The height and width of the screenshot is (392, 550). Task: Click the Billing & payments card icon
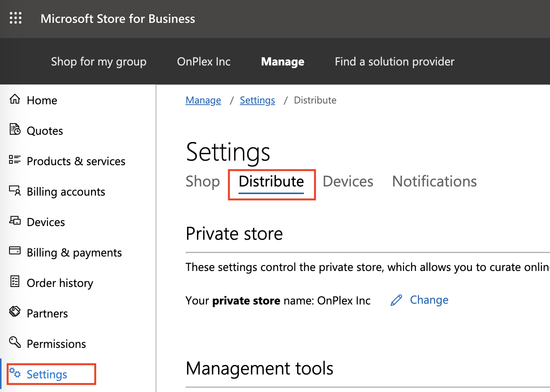point(15,250)
